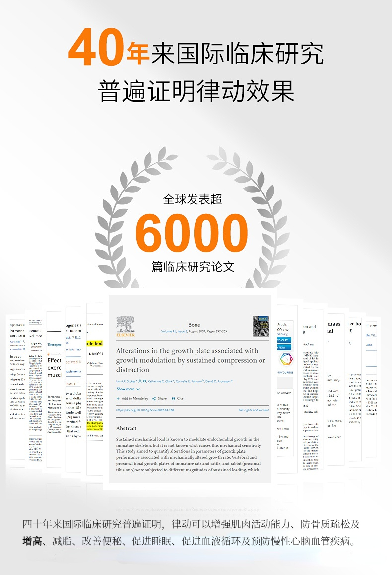The image size is (392, 575).
Task: Click the headline 普遍证明律动效果
Action: pos(196,91)
